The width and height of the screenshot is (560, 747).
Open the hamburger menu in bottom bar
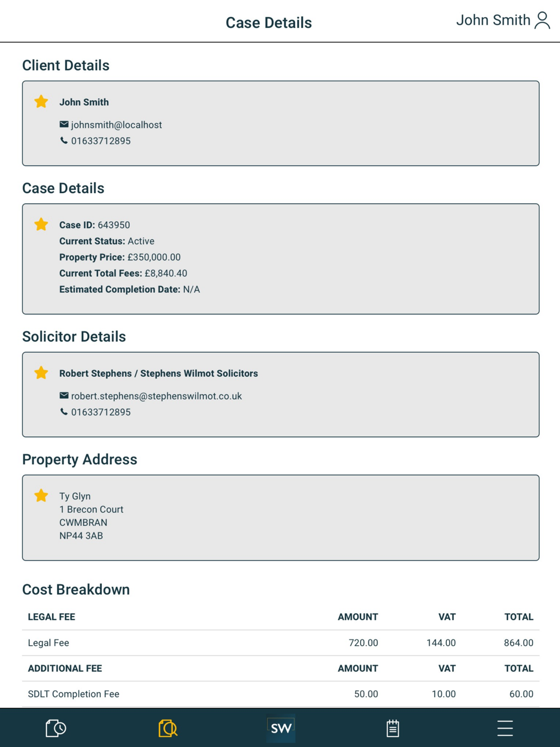505,728
